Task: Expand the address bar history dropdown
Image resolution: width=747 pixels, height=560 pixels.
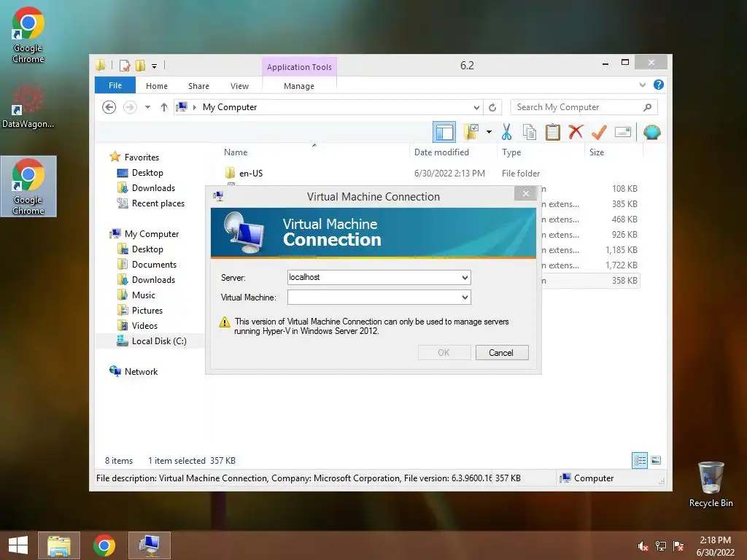Action: pyautogui.click(x=476, y=108)
